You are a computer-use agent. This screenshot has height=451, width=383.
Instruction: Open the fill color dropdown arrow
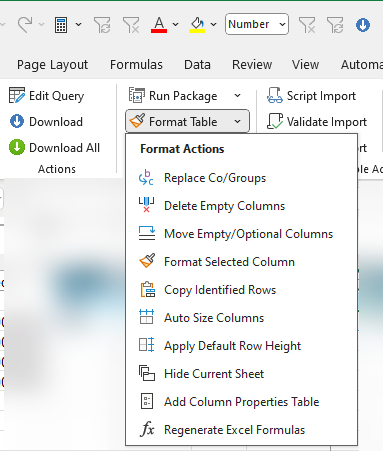pos(214,25)
